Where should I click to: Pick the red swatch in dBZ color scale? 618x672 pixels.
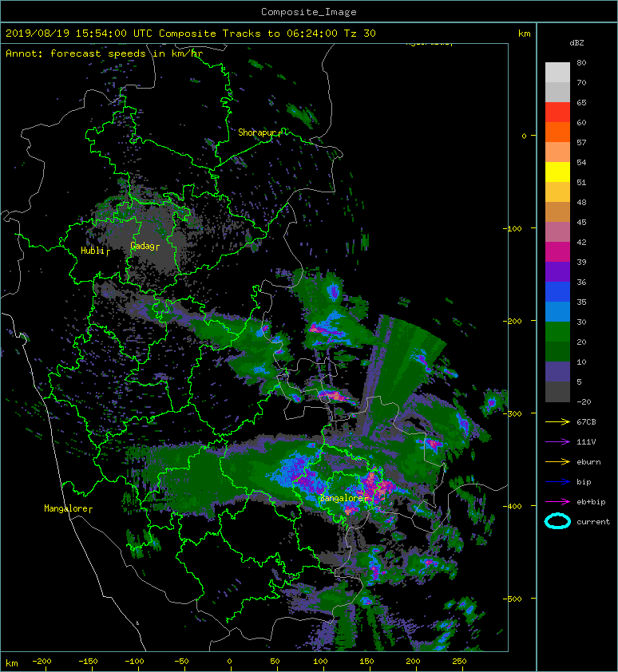point(557,113)
